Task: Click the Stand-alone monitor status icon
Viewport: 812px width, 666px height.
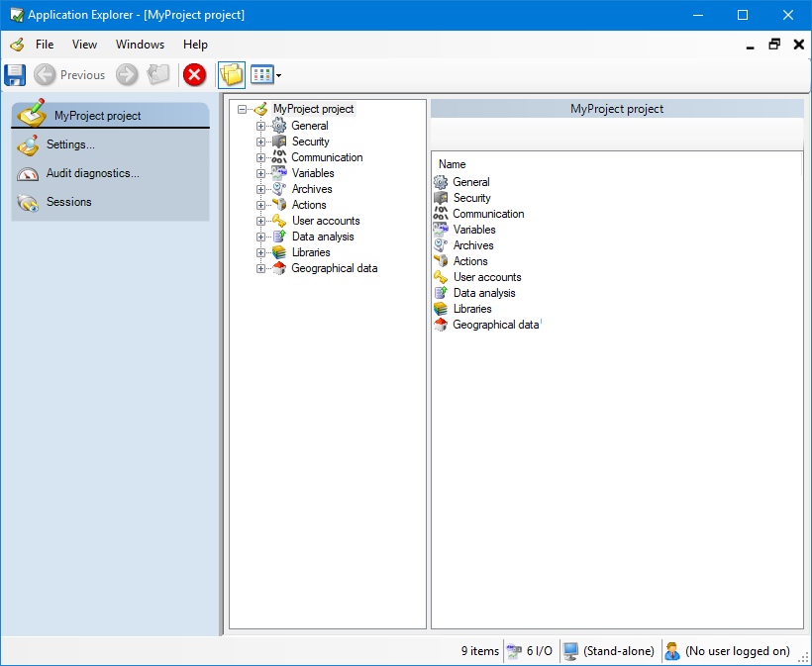Action: [570, 651]
